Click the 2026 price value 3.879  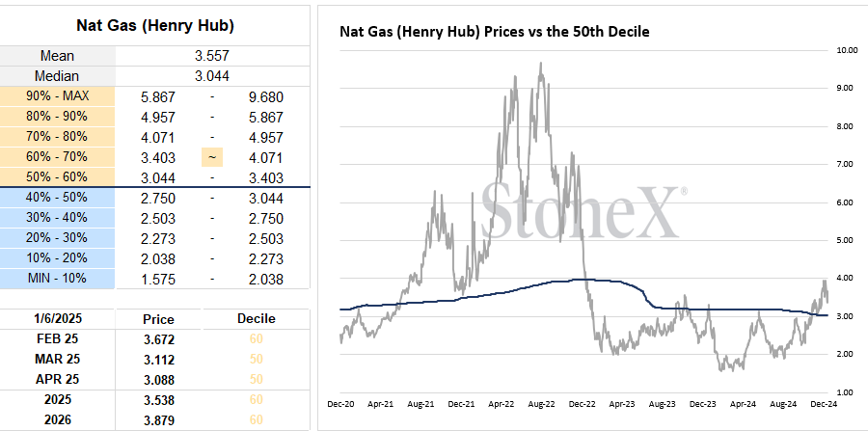coord(158,420)
